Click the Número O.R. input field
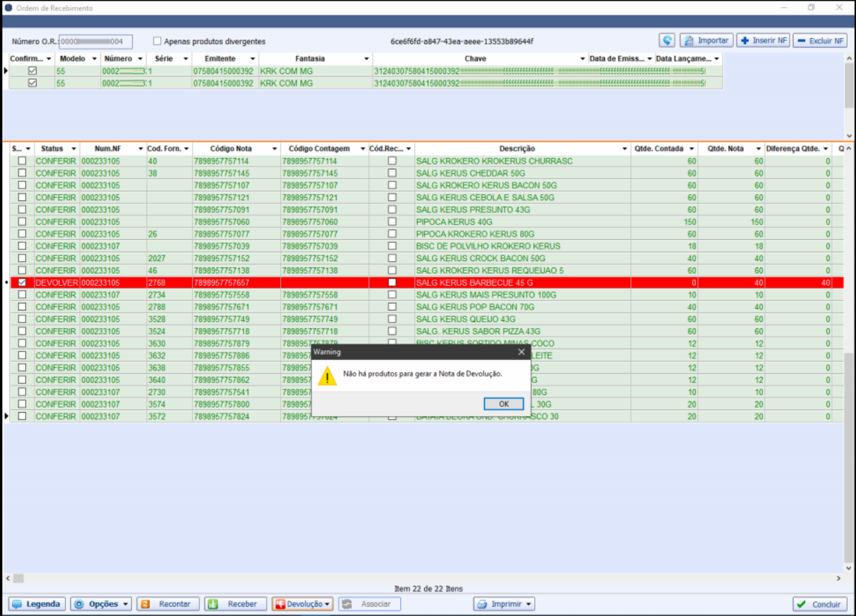856x616 pixels. coord(95,42)
